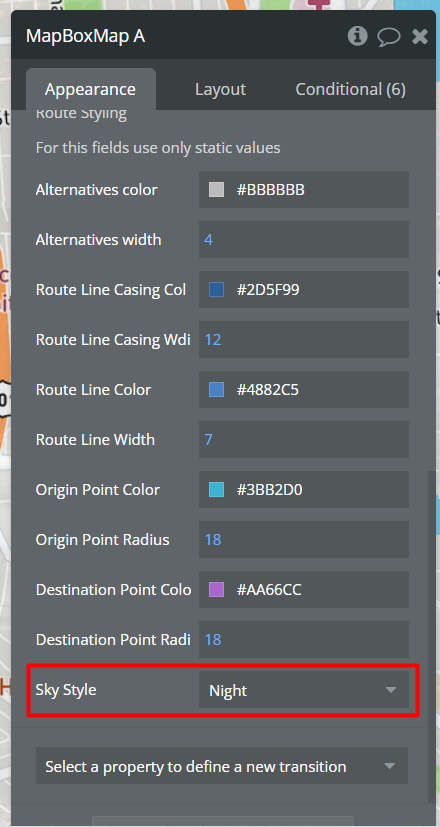Viewport: 440px width, 827px height.
Task: Click the Route Line Casing color swatch
Action: [x=216, y=290]
